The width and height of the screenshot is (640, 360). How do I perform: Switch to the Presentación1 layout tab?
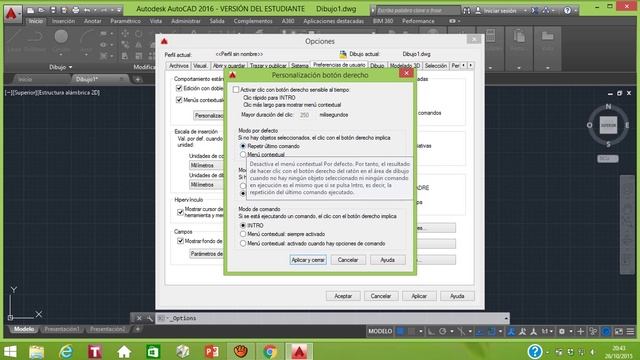tap(62, 329)
